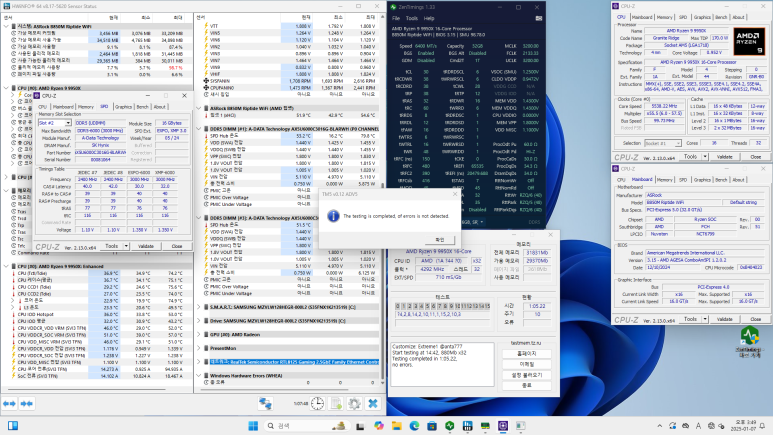Click info icon in TM5 completion dialog
The width and height of the screenshot is (773, 435).
point(333,216)
